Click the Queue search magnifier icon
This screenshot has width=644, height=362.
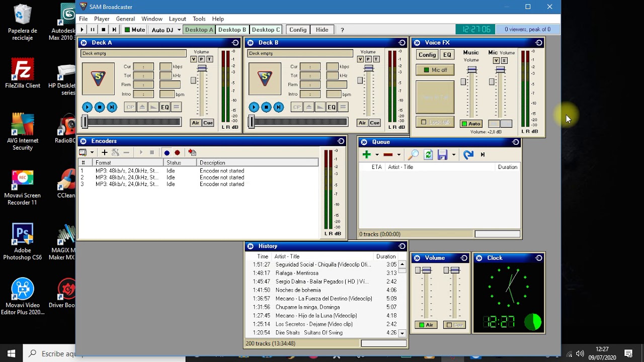click(x=414, y=155)
